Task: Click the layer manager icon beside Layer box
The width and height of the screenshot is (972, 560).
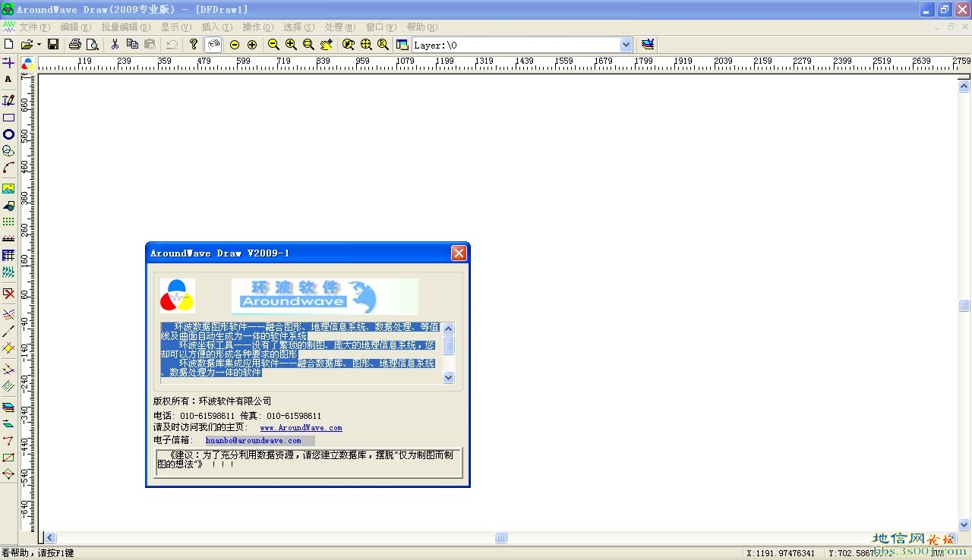Action: point(402,45)
